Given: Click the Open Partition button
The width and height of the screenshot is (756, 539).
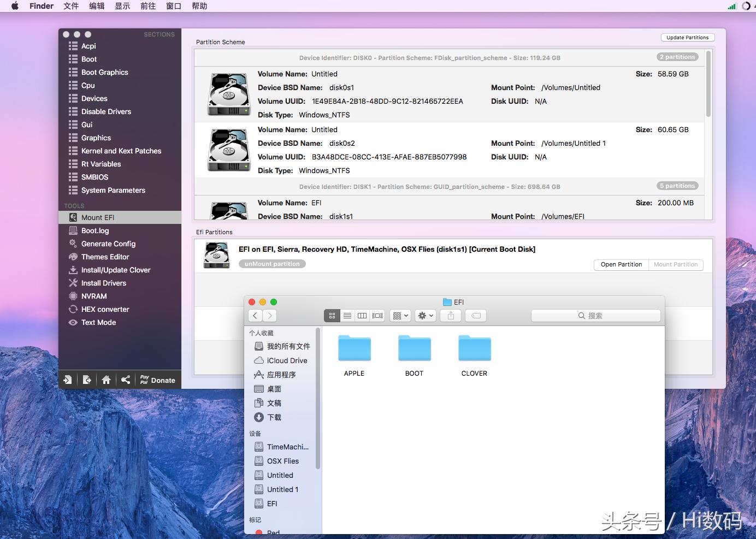Looking at the screenshot, I should click(x=621, y=264).
